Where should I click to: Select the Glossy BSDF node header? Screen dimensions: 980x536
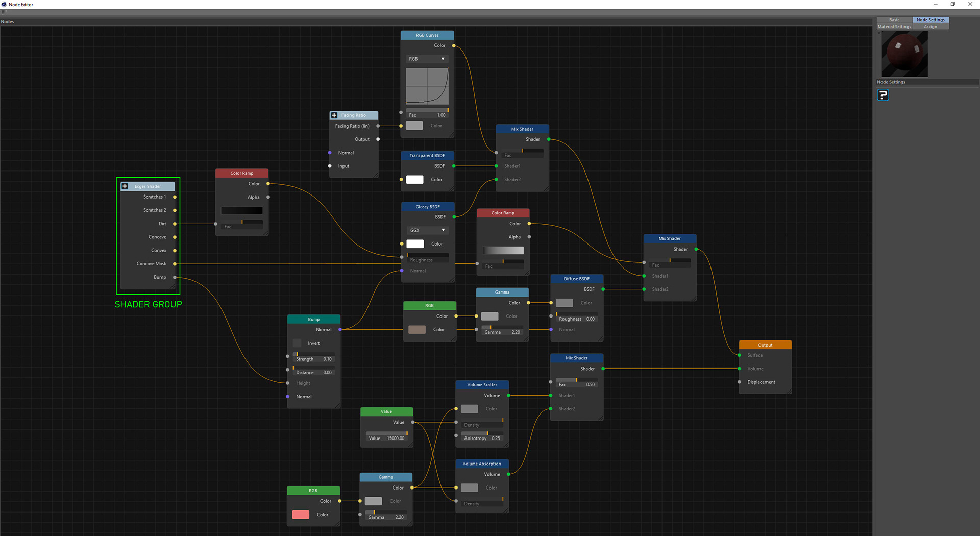click(x=428, y=207)
